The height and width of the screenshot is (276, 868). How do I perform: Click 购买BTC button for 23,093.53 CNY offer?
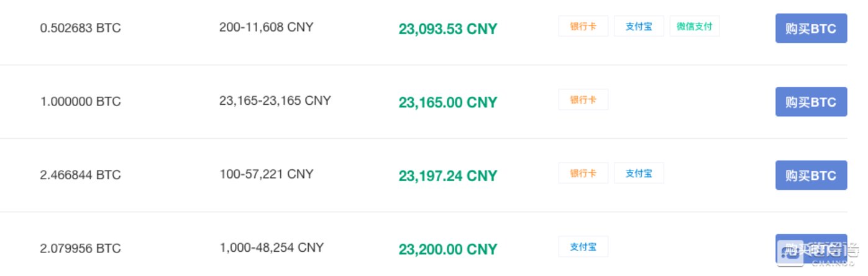click(810, 29)
